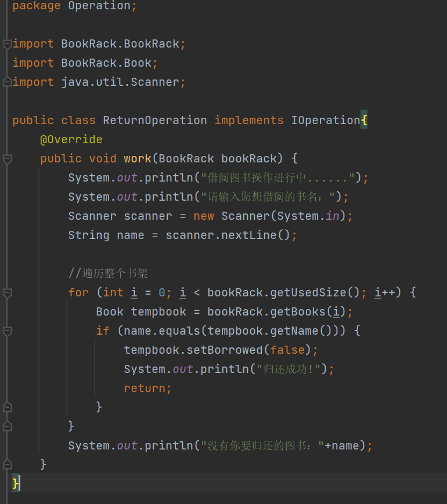Click the highlighted opening brace after IOperation
The image size is (447, 504).
tap(364, 121)
